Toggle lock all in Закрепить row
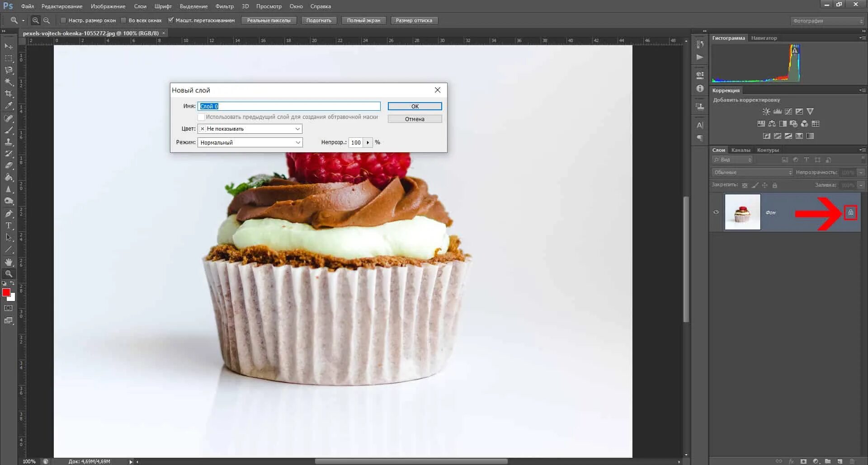Viewport: 868px width, 465px height. pyautogui.click(x=775, y=185)
